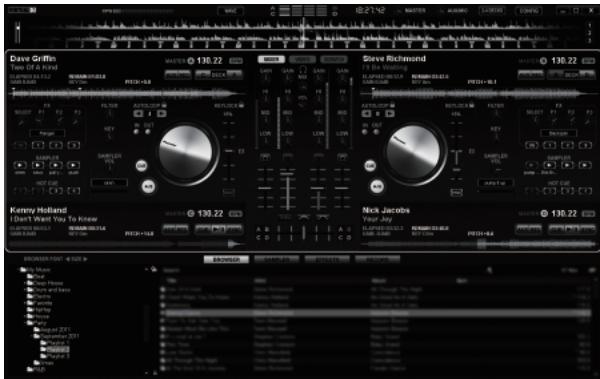This screenshot has width=600, height=379.
Task: Adjust the left deck pitch slider
Action: (229, 152)
